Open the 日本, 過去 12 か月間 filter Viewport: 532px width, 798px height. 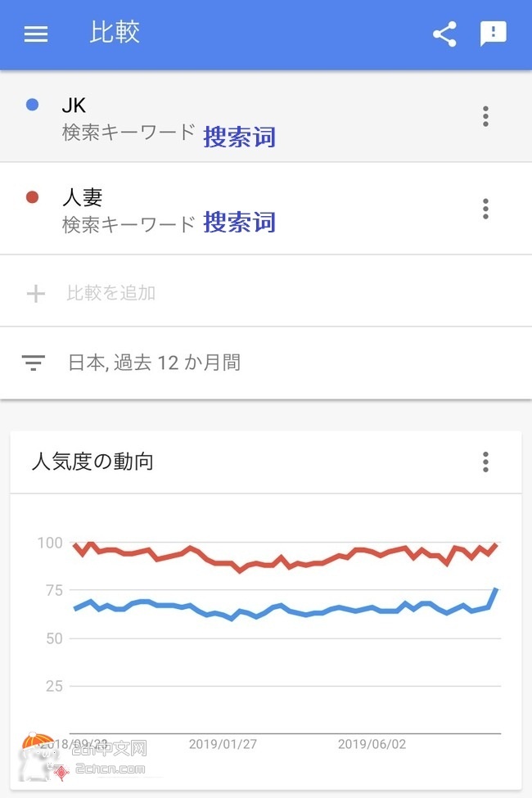pyautogui.click(x=154, y=363)
